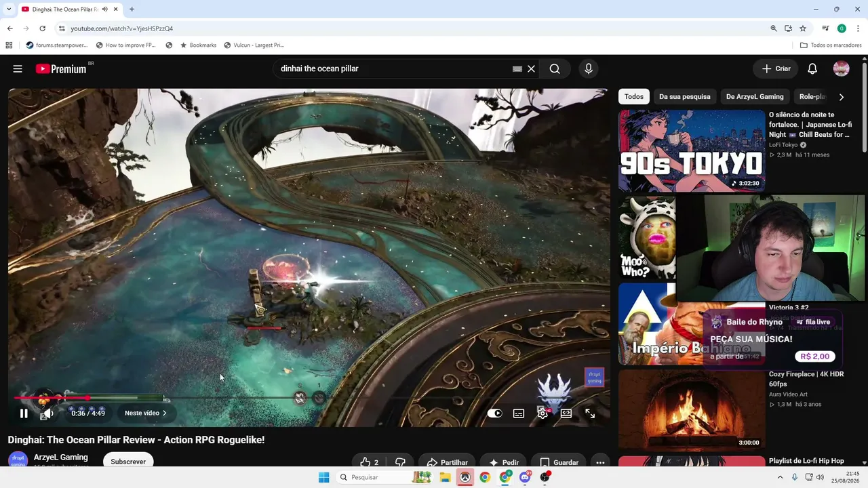This screenshot has width=868, height=488.
Task: Click in the YouTube search input field
Action: (393, 68)
